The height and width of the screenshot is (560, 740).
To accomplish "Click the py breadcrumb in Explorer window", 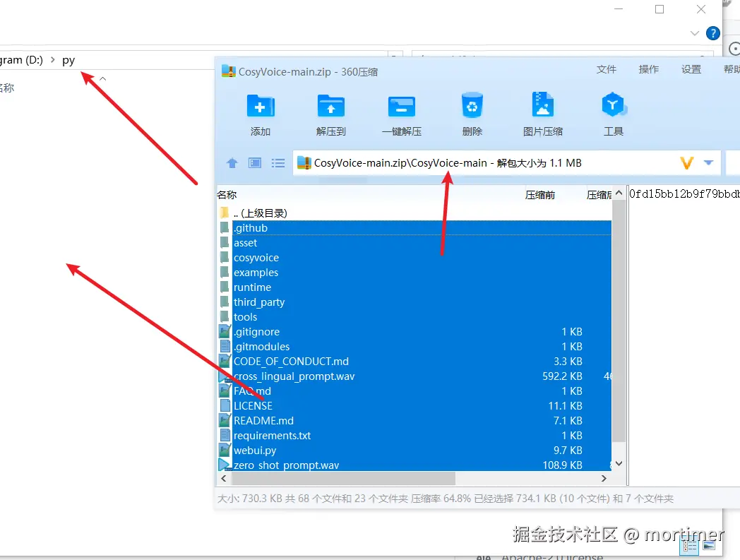I will click(68, 61).
